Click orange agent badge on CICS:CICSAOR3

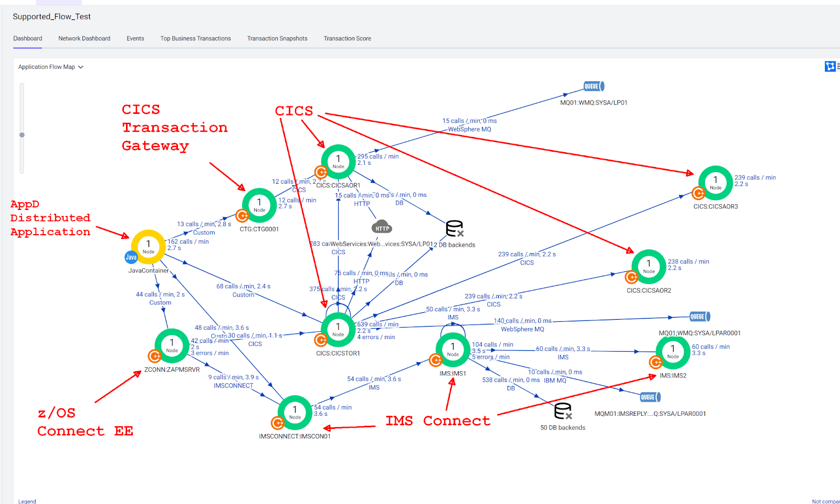click(698, 193)
